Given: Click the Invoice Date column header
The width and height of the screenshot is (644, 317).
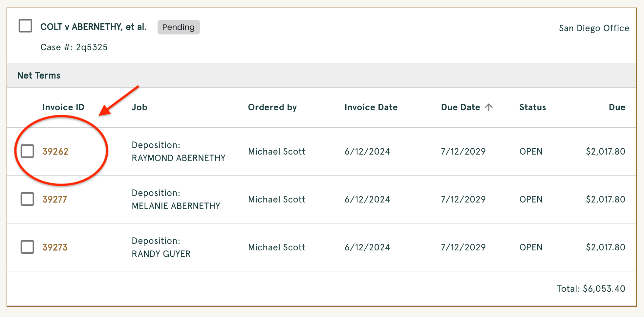Looking at the screenshot, I should [x=371, y=107].
